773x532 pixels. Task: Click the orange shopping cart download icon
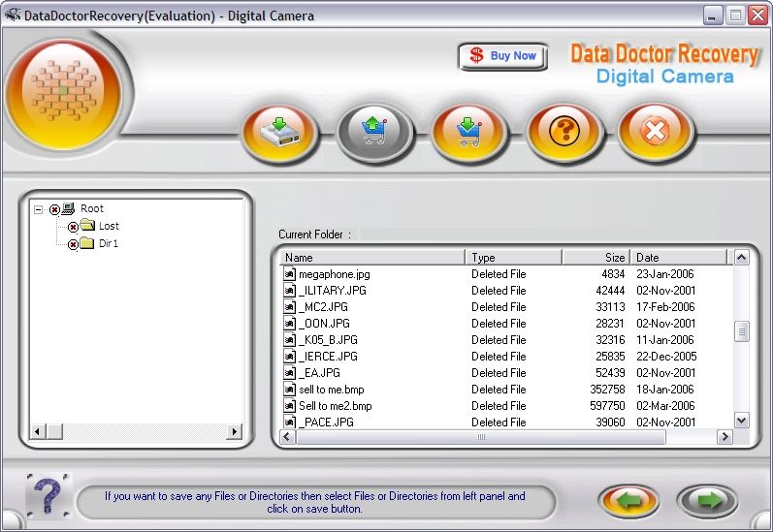point(469,132)
